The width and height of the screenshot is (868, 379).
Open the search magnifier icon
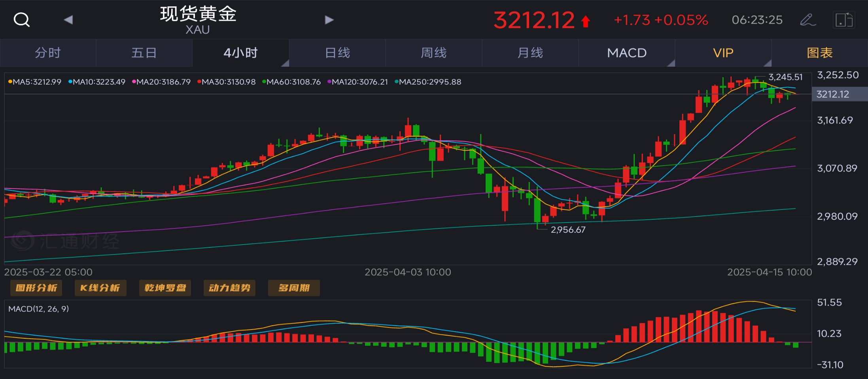coord(21,19)
